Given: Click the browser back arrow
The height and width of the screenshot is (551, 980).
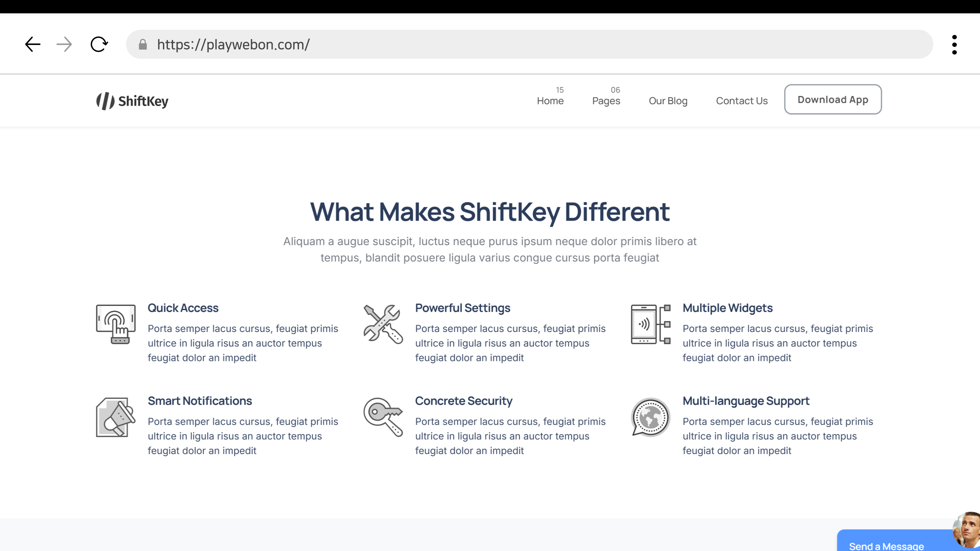Looking at the screenshot, I should (x=33, y=44).
